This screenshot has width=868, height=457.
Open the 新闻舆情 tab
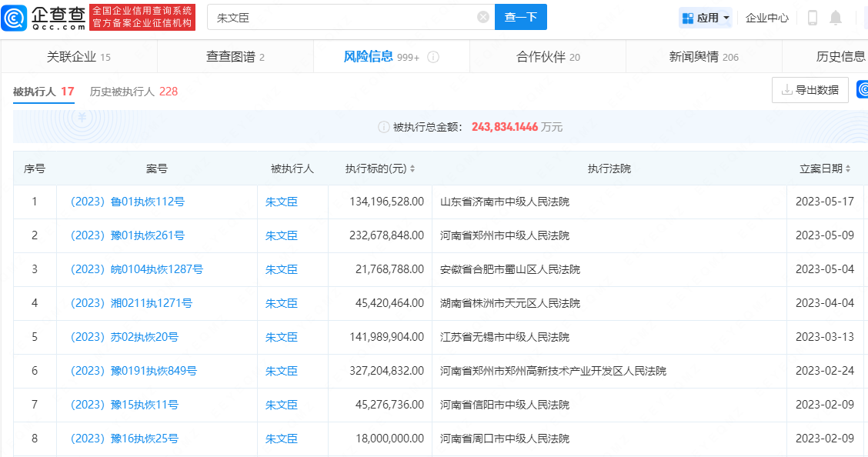point(703,56)
